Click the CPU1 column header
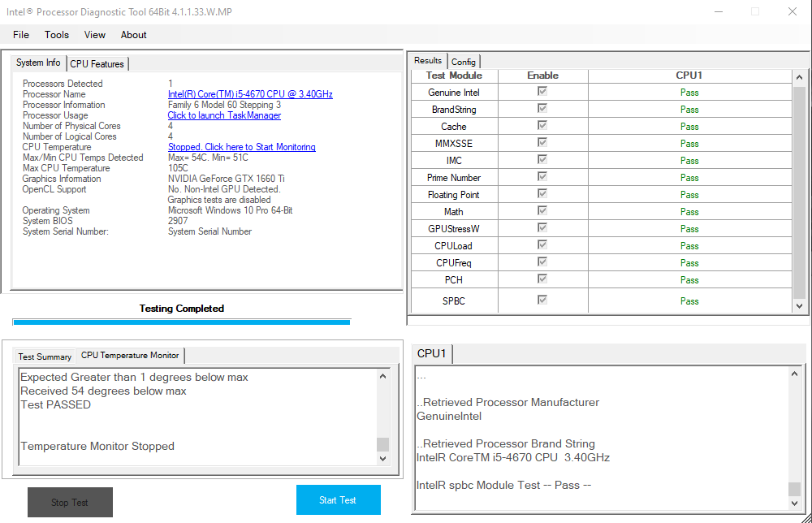 [x=689, y=76]
